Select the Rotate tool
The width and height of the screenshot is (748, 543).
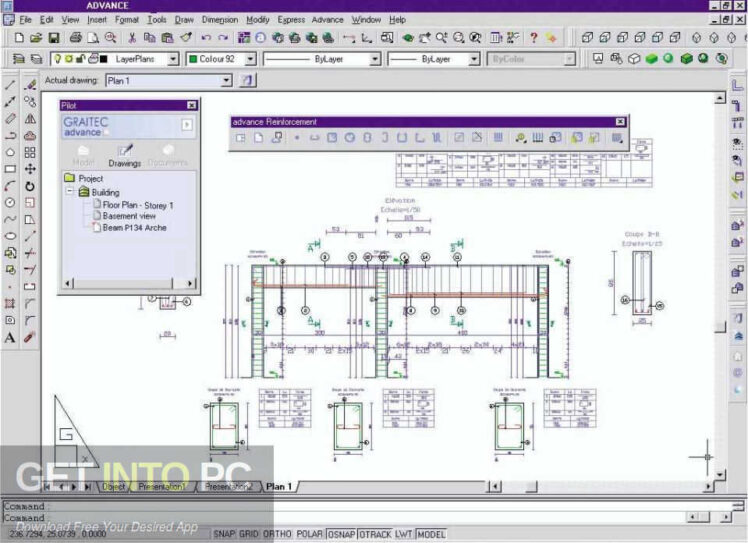pyautogui.click(x=30, y=186)
